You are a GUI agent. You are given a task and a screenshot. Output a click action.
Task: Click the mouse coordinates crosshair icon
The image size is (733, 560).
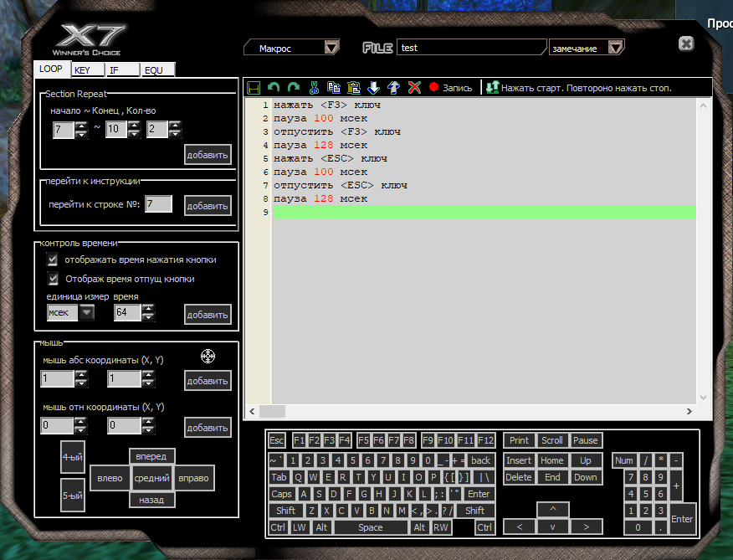tap(208, 357)
